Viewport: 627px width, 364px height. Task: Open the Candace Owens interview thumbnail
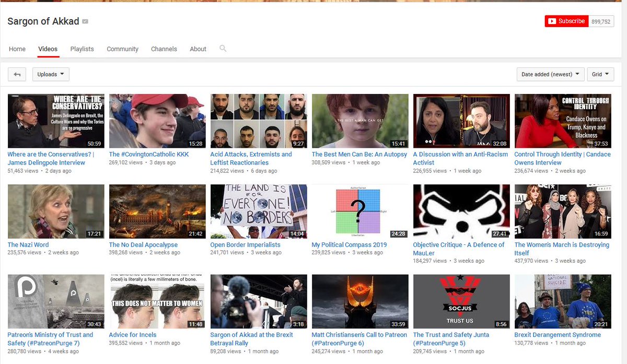(563, 121)
